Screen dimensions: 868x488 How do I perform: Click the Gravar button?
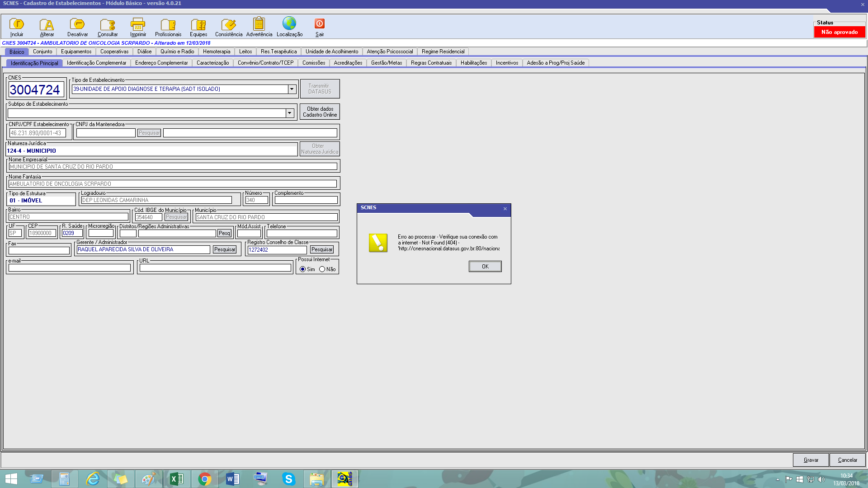click(x=811, y=460)
